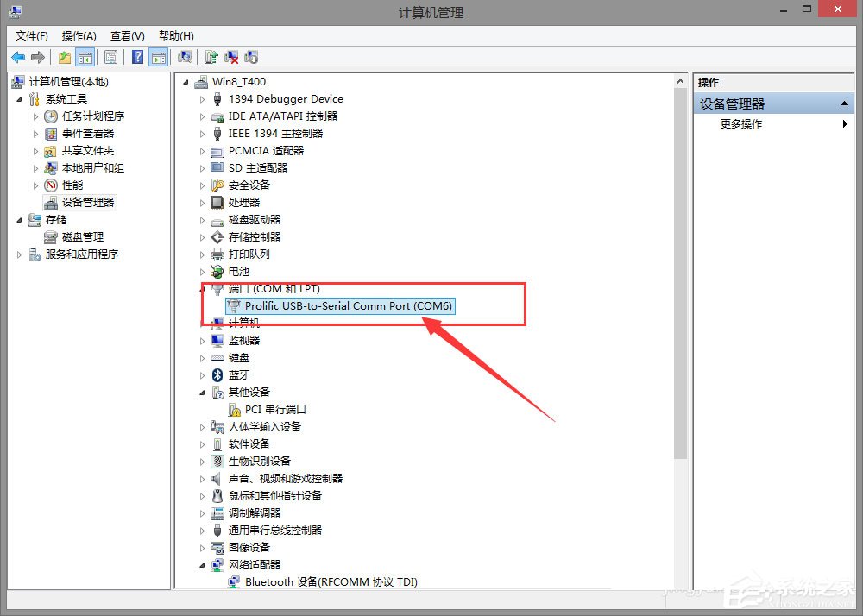Open the 查看(V) menu
This screenshot has width=863, height=616.
click(x=126, y=35)
